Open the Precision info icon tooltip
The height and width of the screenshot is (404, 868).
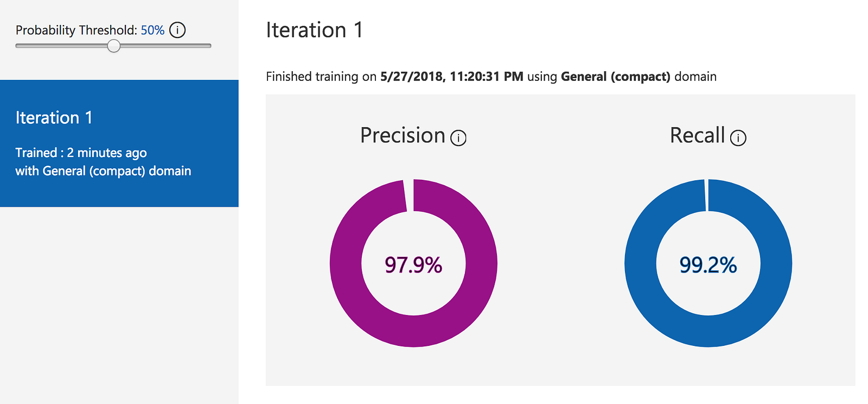coord(458,138)
